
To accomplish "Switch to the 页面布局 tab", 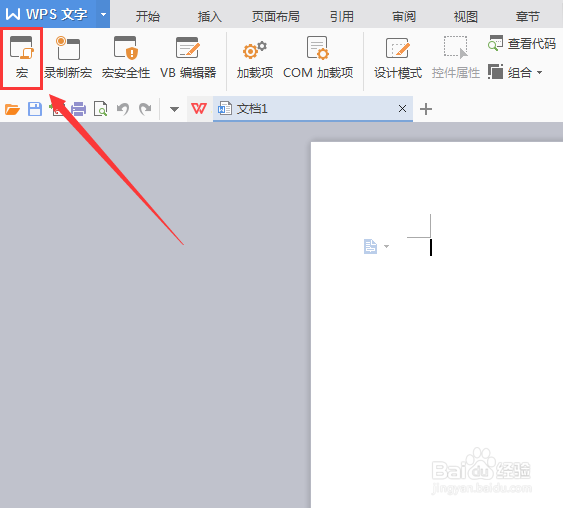I will click(x=275, y=17).
